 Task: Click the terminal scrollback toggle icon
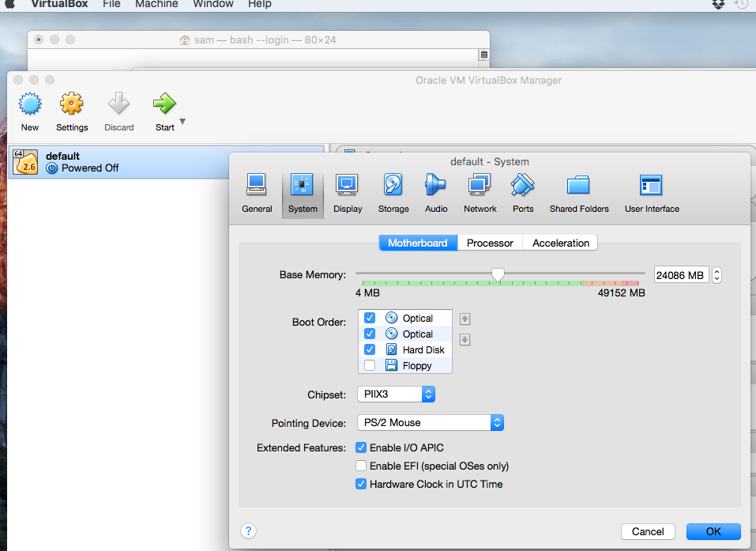point(484,55)
